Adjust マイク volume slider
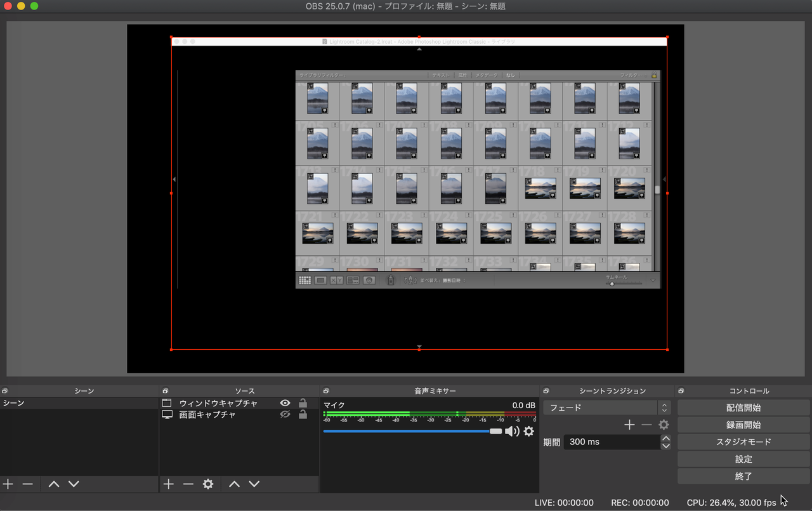Screen dimensions: 812x511 [412, 431]
